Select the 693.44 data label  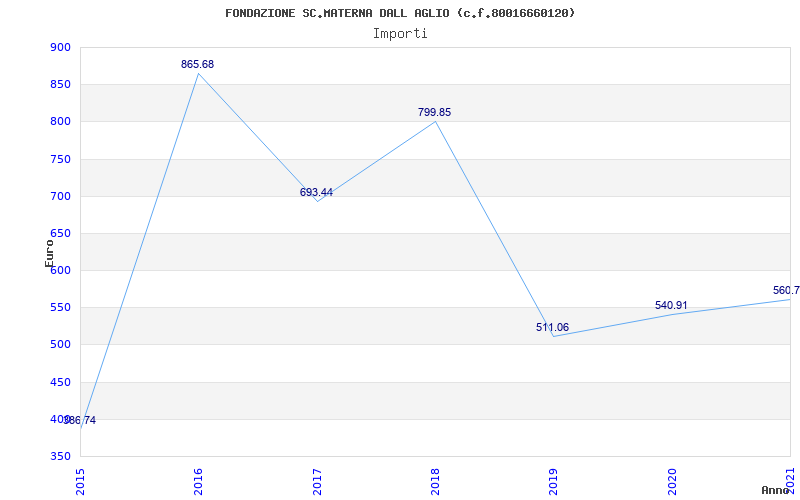[x=316, y=192]
